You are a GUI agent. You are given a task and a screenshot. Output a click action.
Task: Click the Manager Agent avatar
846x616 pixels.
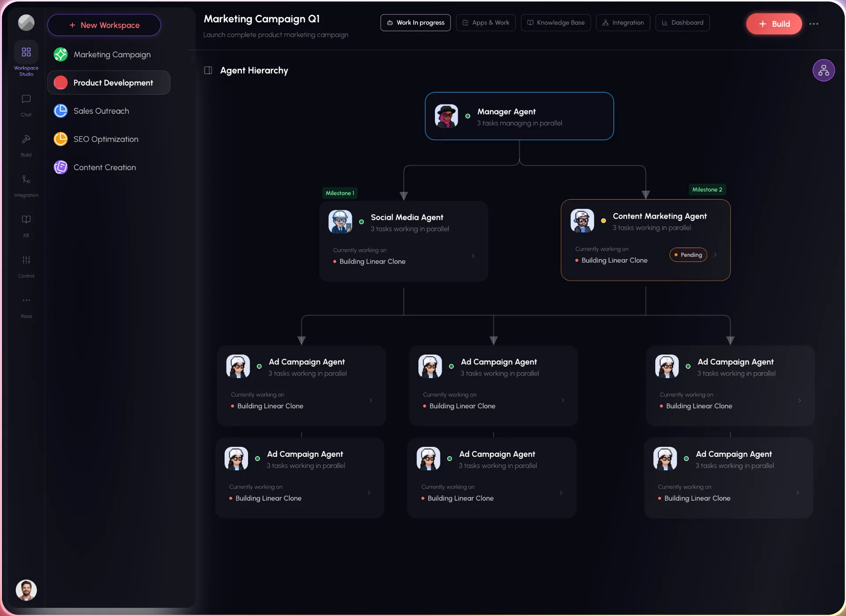click(446, 116)
